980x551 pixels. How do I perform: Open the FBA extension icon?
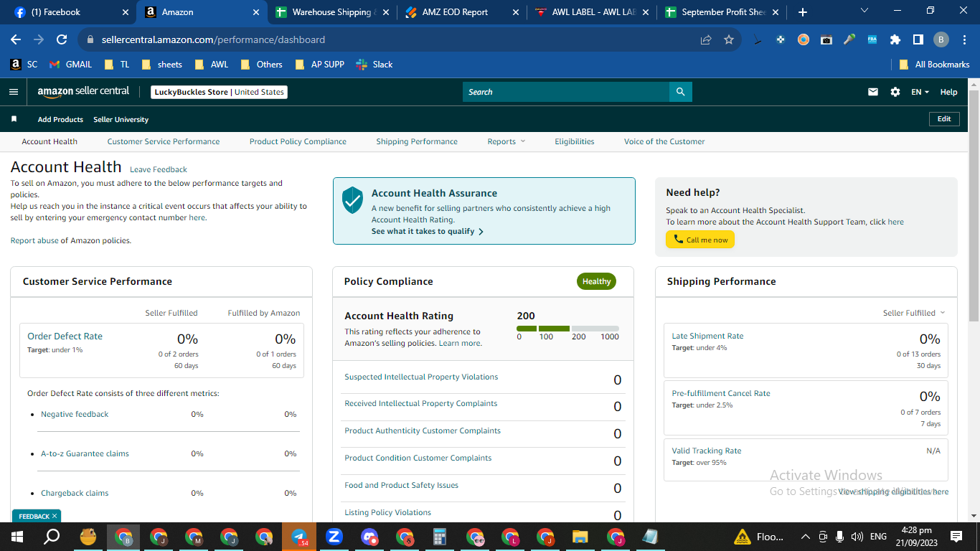872,39
